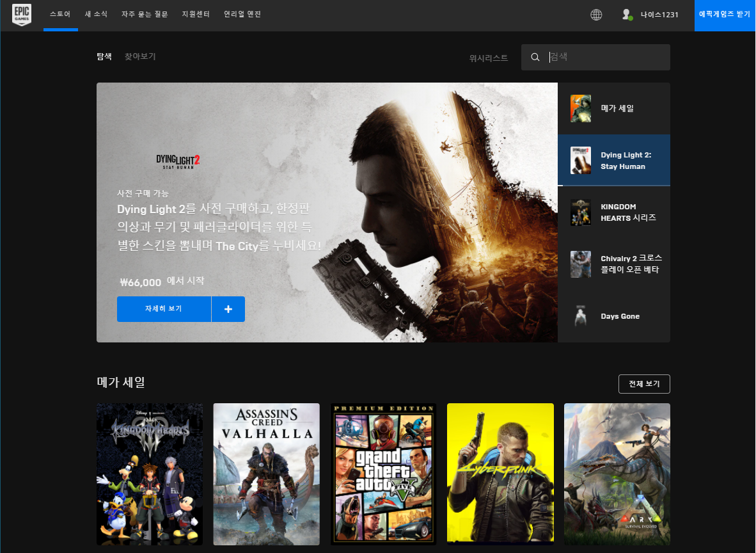Open 지원센터 in the top bar

[x=196, y=15]
